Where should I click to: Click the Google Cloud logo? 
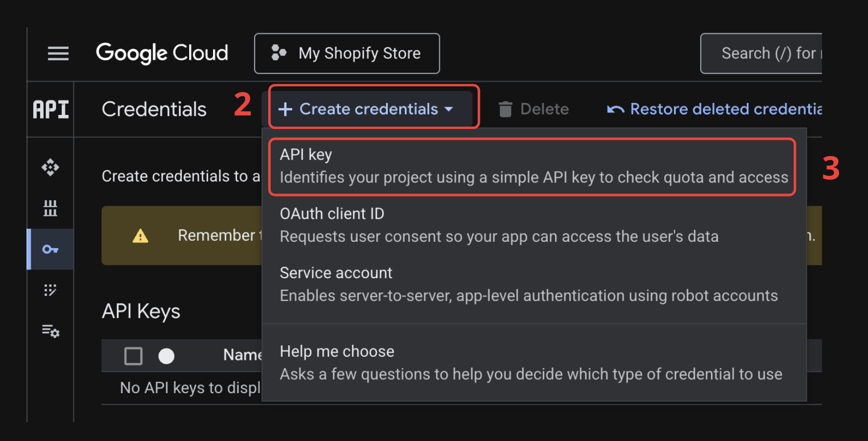(162, 53)
